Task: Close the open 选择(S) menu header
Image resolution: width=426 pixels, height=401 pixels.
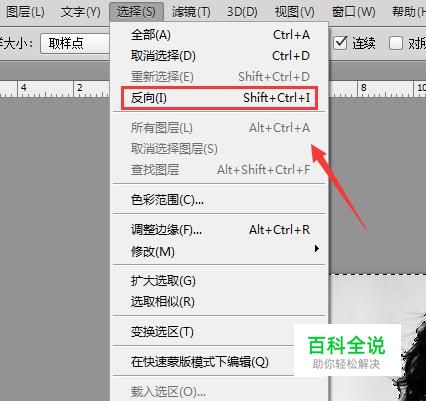Action: point(136,12)
